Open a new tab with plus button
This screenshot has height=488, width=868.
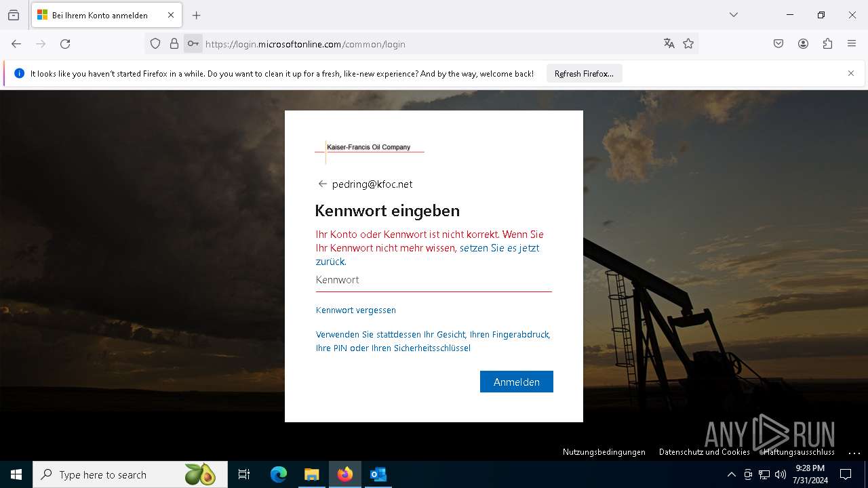pos(197,15)
